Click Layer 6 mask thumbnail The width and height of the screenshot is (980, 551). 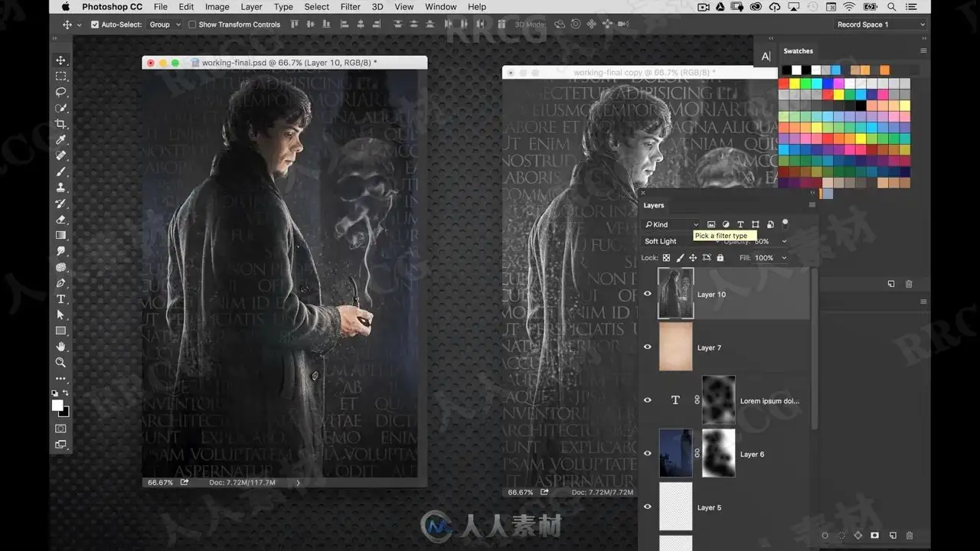click(x=718, y=453)
